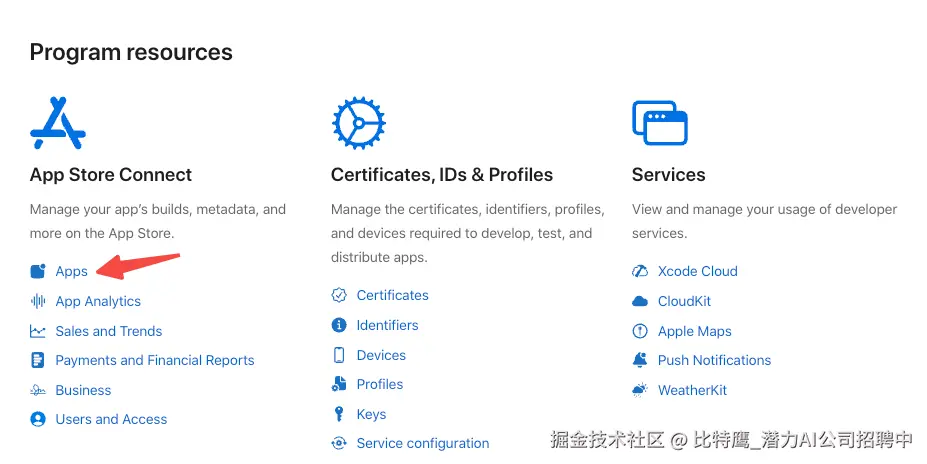Image resolution: width=927 pixels, height=464 pixels.
Task: Click the WeatherKit weather icon
Action: (x=640, y=390)
